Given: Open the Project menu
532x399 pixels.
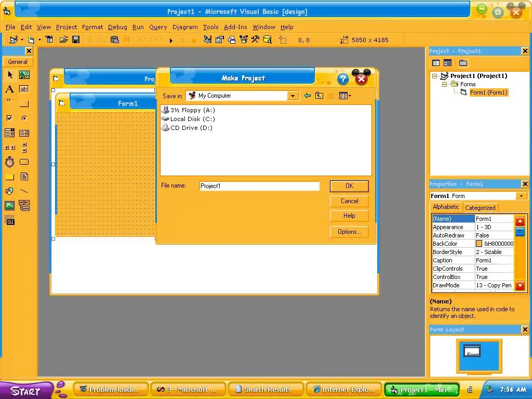Looking at the screenshot, I should coord(66,27).
